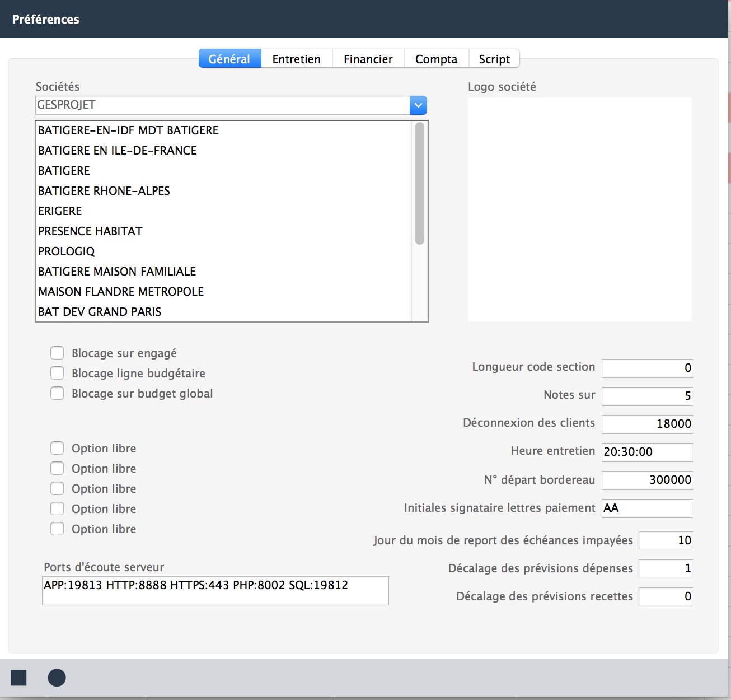Viewport: 731px width, 700px height.
Task: Select BAT DEV GRAND PARIS row
Action: click(x=224, y=312)
